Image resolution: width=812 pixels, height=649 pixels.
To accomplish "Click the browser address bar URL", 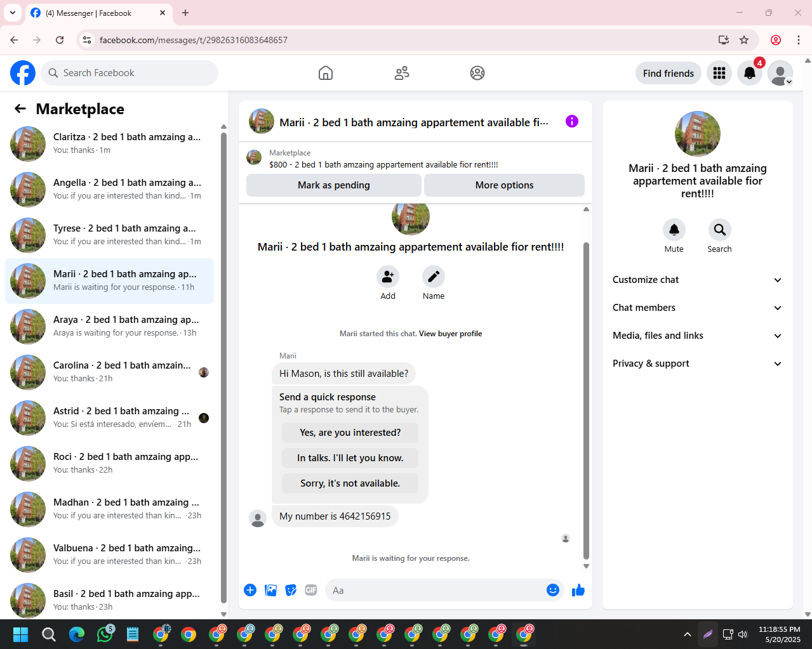I will point(194,40).
